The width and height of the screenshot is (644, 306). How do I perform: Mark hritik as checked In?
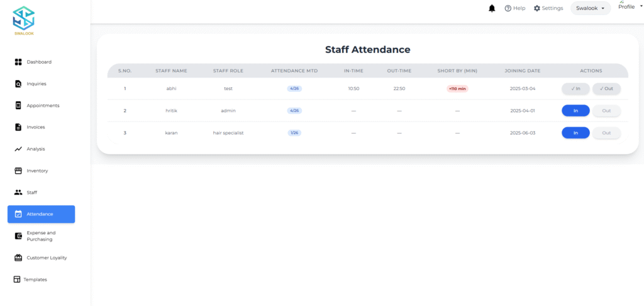tap(575, 111)
